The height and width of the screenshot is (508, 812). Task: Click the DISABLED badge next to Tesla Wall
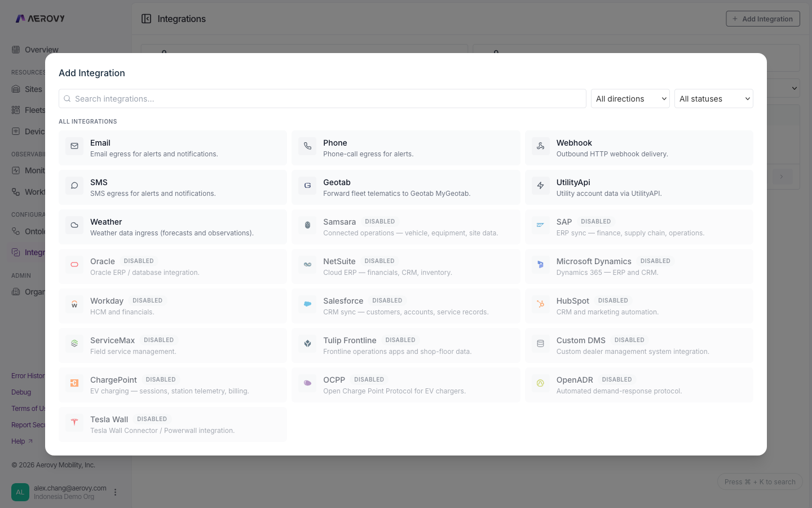click(152, 419)
